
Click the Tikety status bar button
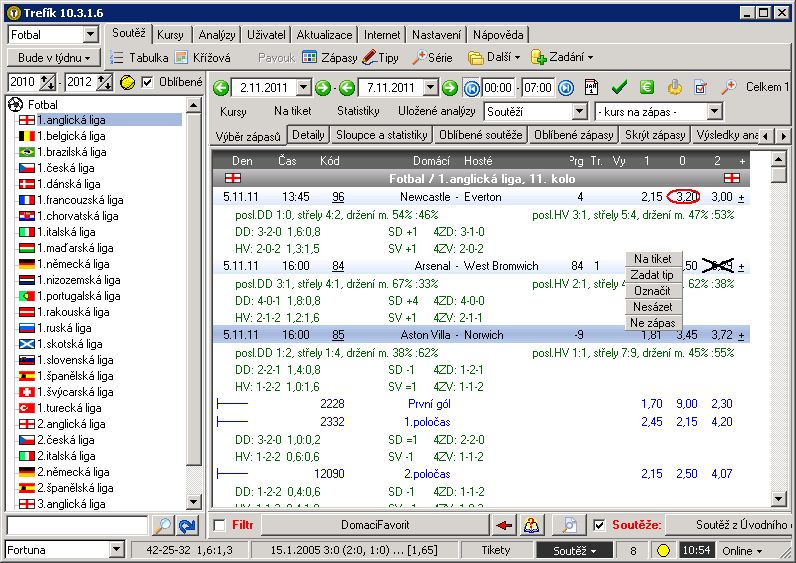pyautogui.click(x=496, y=550)
